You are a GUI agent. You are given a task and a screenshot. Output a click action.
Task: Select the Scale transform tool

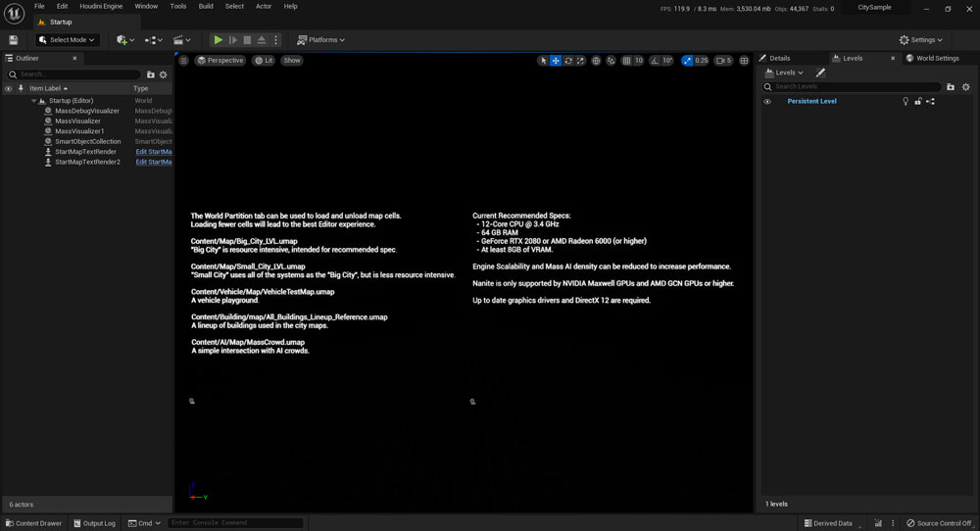(x=580, y=61)
